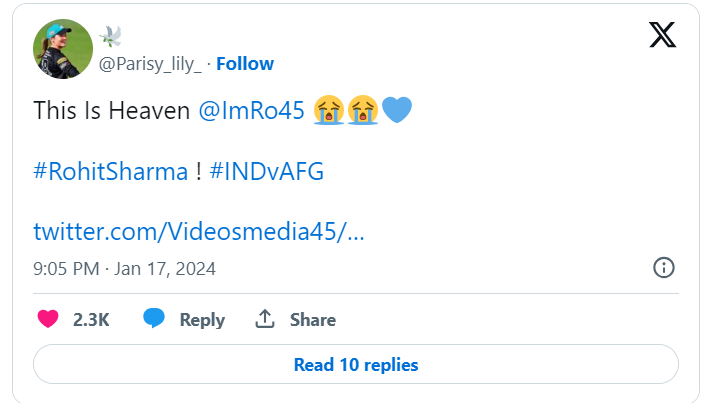The image size is (701, 403).
Task: Click the Reply text label
Action: coord(202,320)
